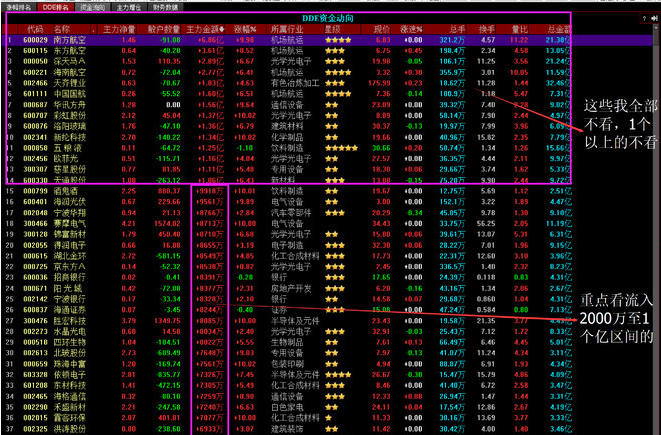Click the five-star rating of 五粮液
The height and width of the screenshot is (435, 661).
pos(341,148)
